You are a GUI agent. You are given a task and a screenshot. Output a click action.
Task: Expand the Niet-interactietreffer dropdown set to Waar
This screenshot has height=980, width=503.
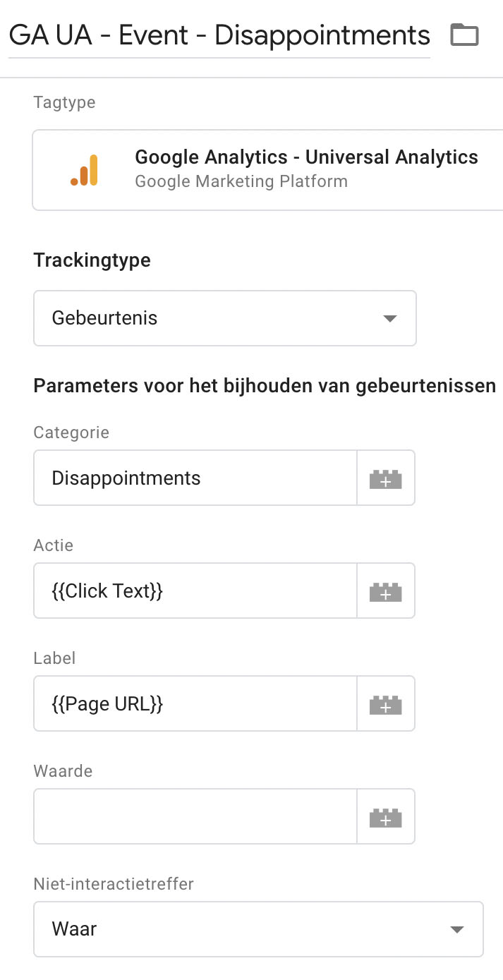click(x=258, y=929)
